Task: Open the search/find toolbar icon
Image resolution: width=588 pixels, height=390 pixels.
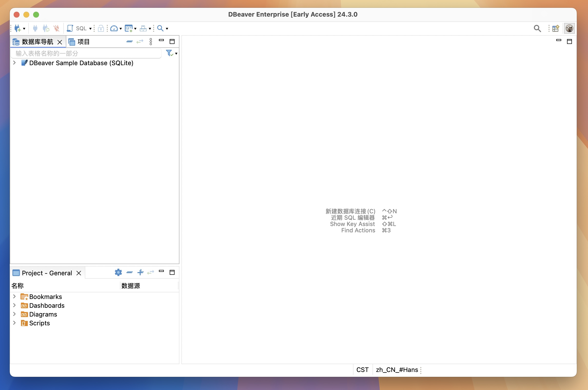Action: coord(160,28)
